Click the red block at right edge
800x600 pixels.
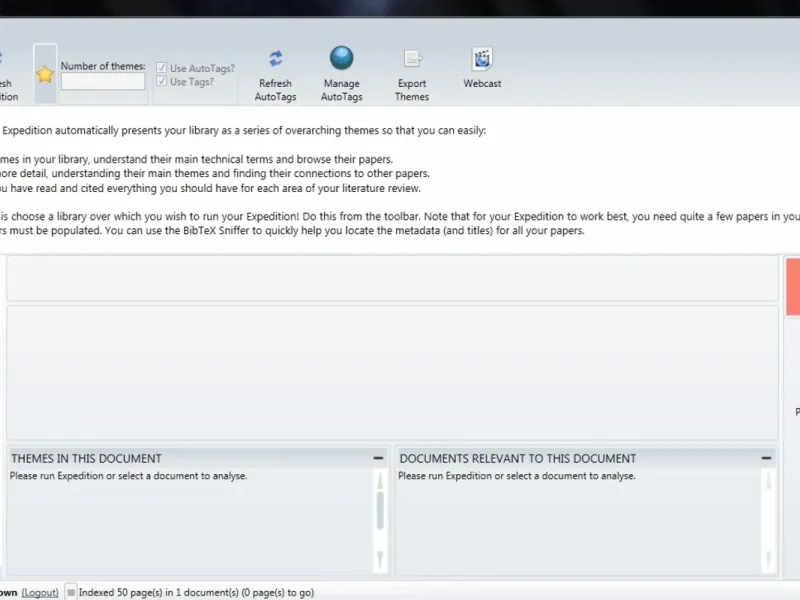pos(793,287)
